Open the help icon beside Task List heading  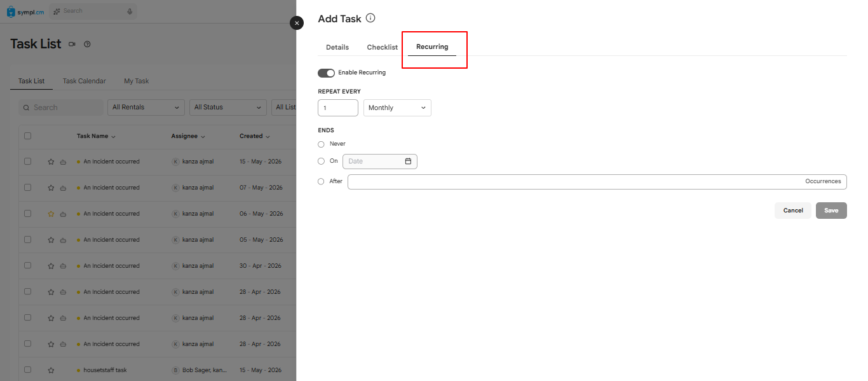click(88, 44)
